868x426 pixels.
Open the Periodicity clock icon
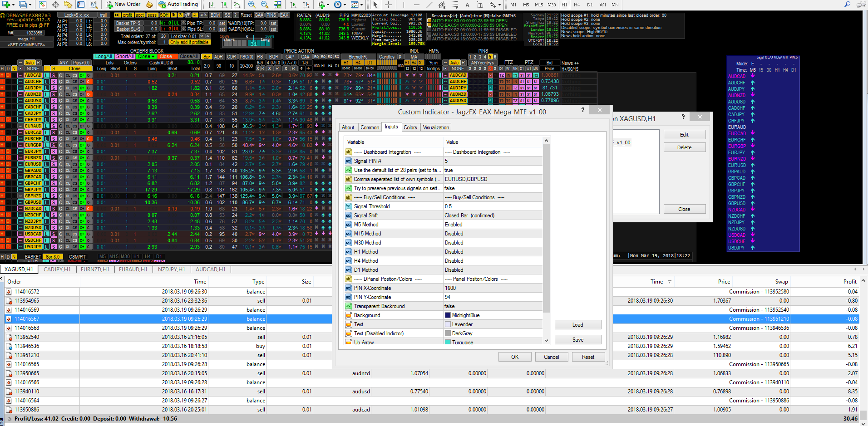(x=338, y=5)
